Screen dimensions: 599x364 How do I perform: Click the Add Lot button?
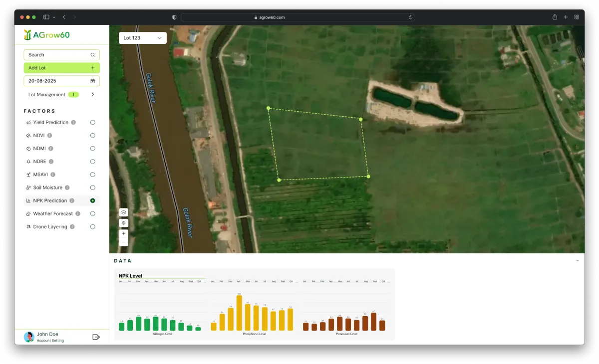point(61,68)
